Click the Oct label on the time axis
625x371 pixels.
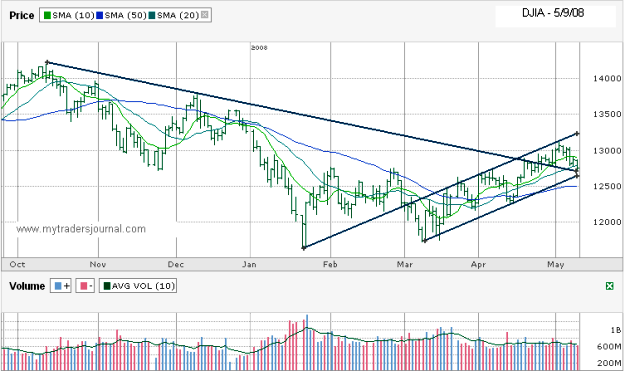pos(18,264)
